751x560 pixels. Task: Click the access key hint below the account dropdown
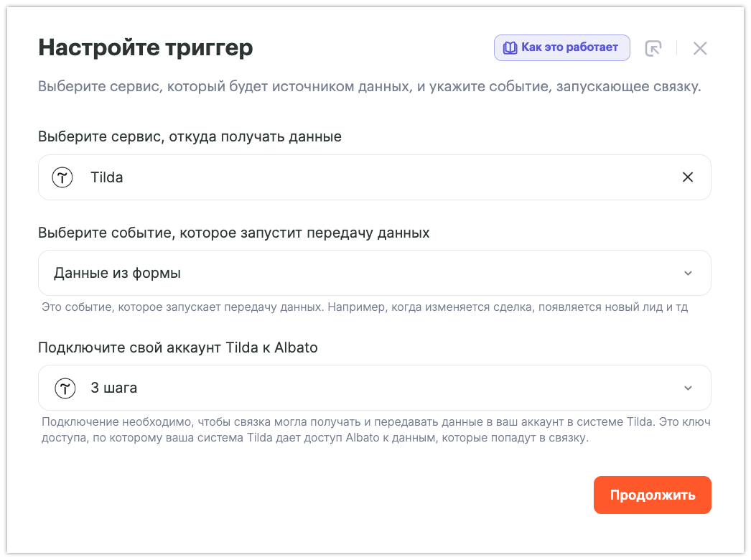(x=375, y=430)
